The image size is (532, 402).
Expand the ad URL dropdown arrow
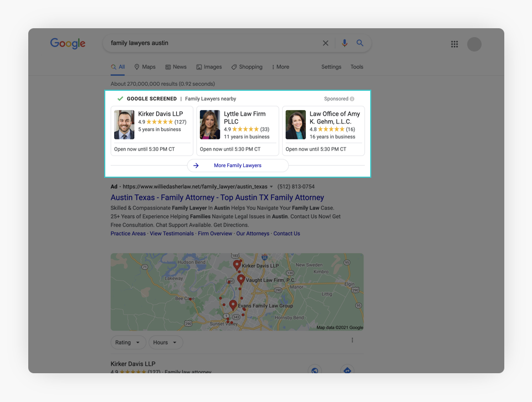(x=272, y=187)
